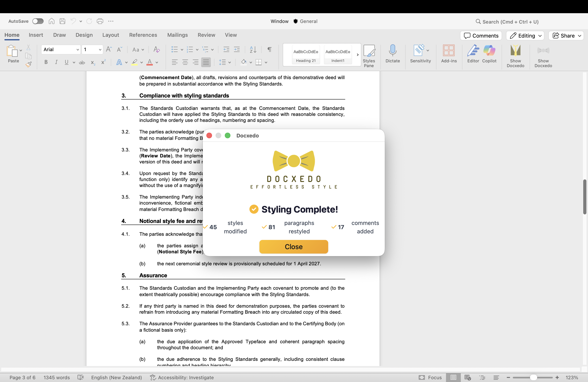The height and width of the screenshot is (382, 588).
Task: Toggle Italic formatting
Action: [56, 62]
